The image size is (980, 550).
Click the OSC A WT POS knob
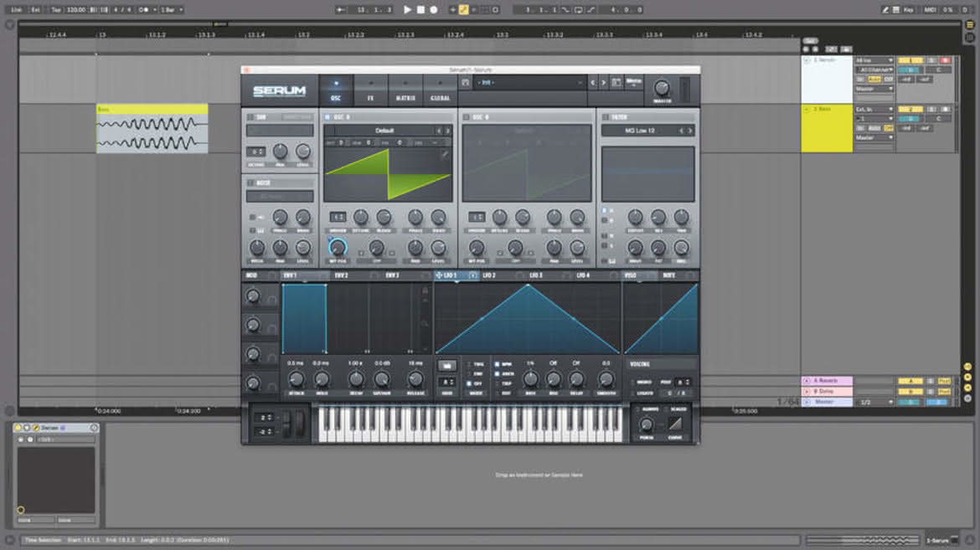[x=338, y=247]
